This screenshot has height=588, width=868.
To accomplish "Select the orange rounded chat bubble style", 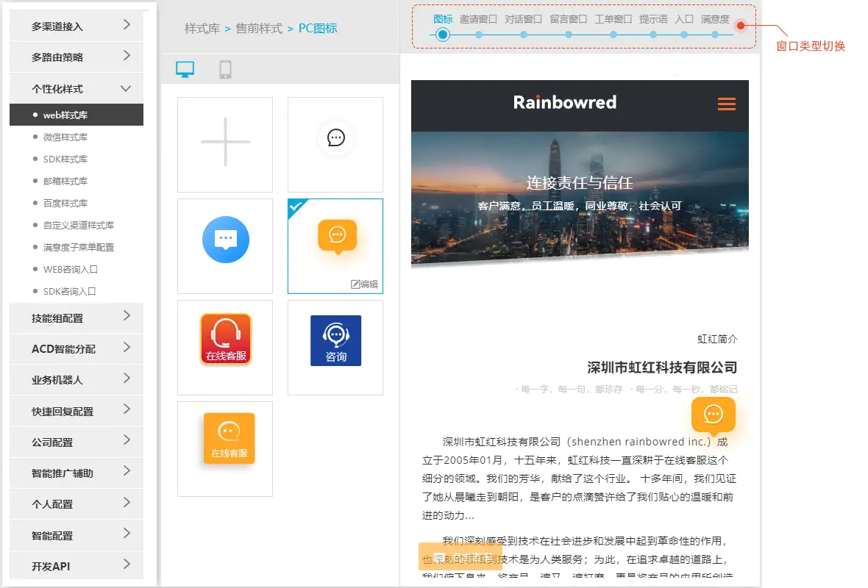I will point(335,245).
